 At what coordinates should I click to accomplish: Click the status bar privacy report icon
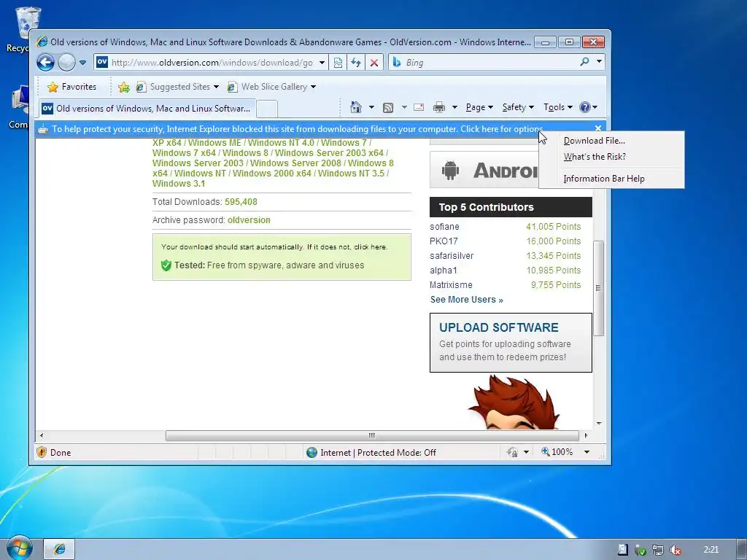(x=512, y=452)
